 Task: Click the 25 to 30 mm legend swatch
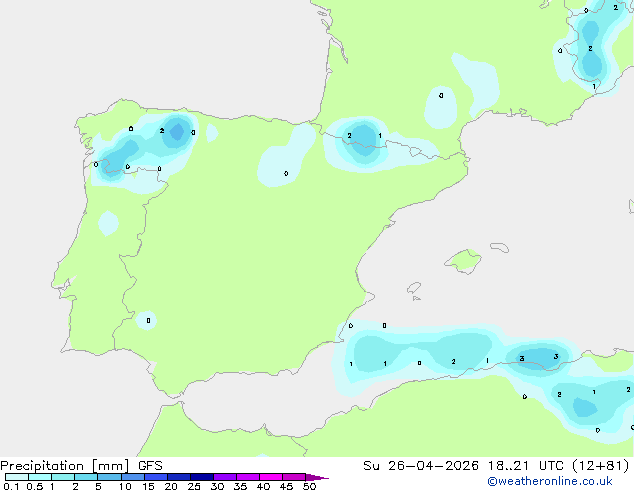pos(201,477)
